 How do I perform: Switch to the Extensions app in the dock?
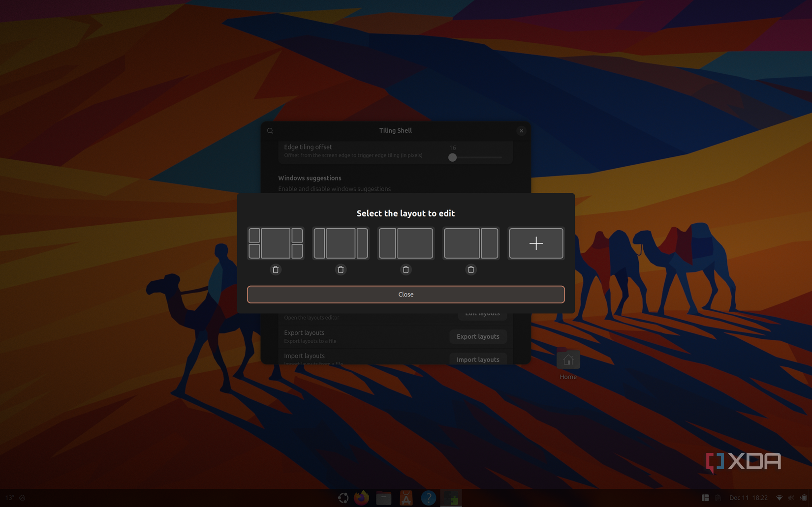451,498
